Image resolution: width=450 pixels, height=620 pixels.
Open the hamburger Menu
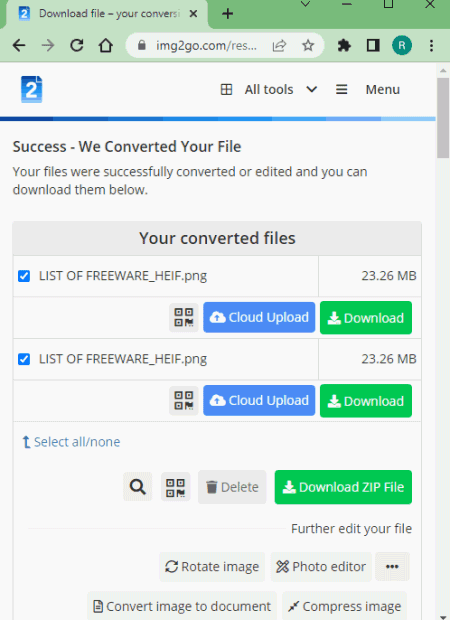pyautogui.click(x=368, y=90)
